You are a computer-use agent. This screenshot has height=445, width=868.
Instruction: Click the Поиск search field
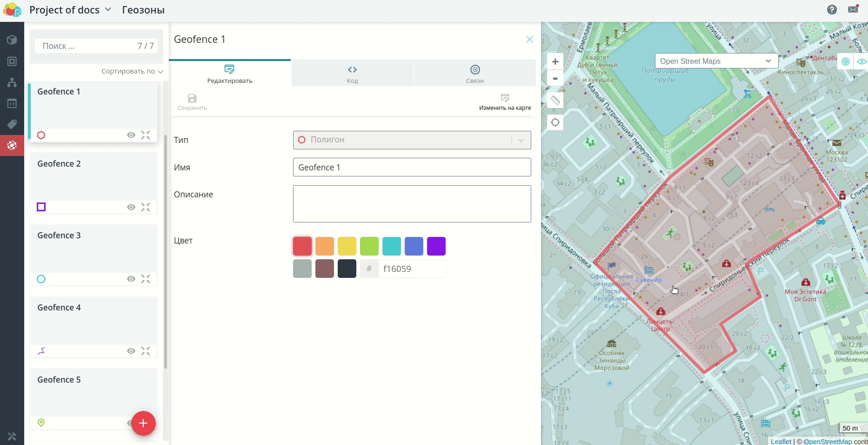pyautogui.click(x=96, y=46)
